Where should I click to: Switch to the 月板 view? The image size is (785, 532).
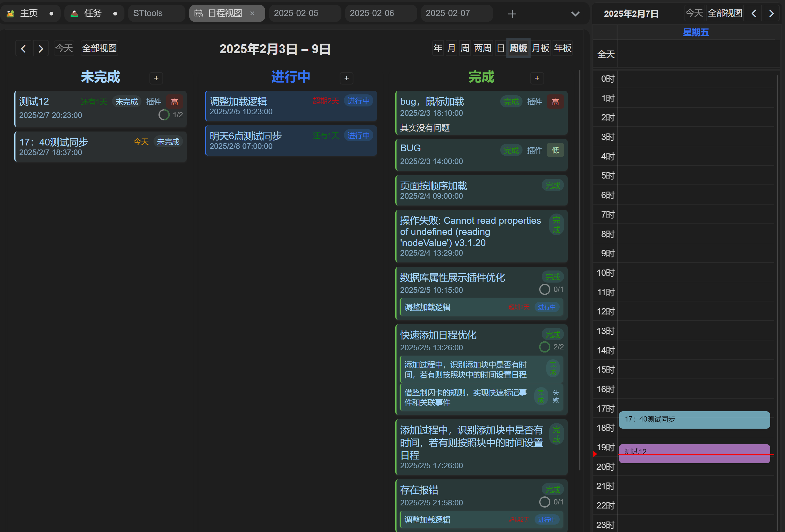[540, 48]
